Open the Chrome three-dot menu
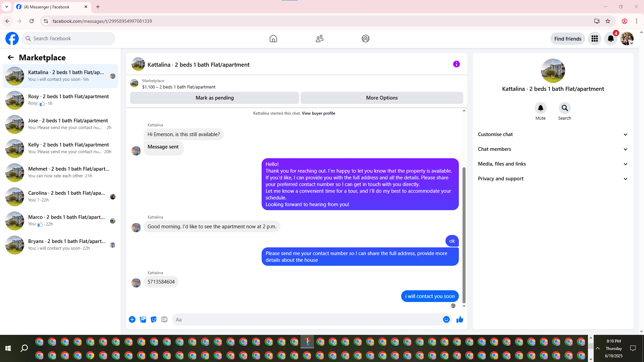 coord(637,21)
